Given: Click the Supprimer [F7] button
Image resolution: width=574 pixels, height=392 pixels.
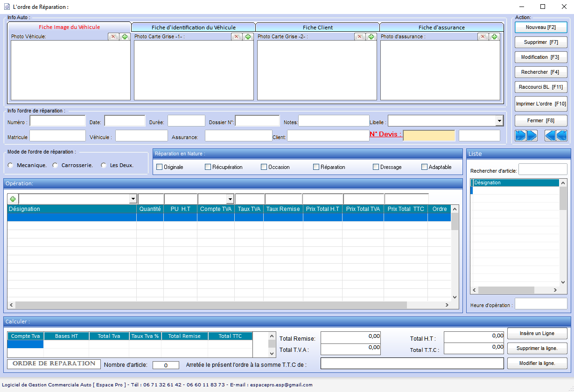Looking at the screenshot, I should (x=541, y=42).
